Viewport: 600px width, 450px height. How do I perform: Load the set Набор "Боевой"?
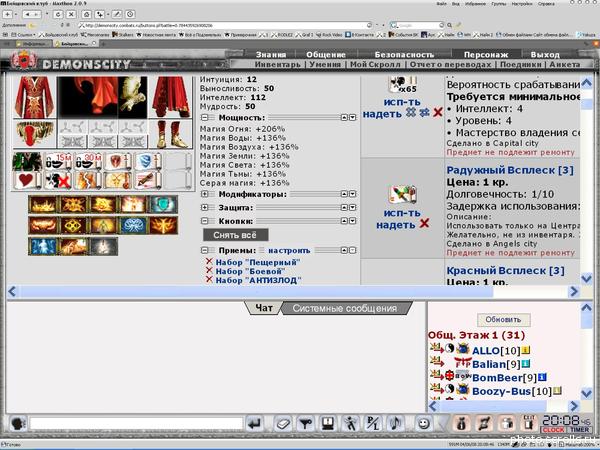click(251, 271)
